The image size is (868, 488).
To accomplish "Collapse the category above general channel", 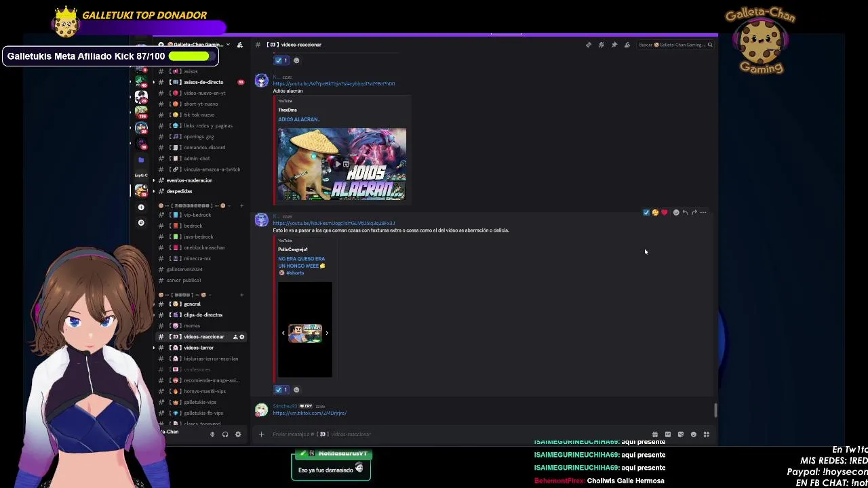I will 186,295.
